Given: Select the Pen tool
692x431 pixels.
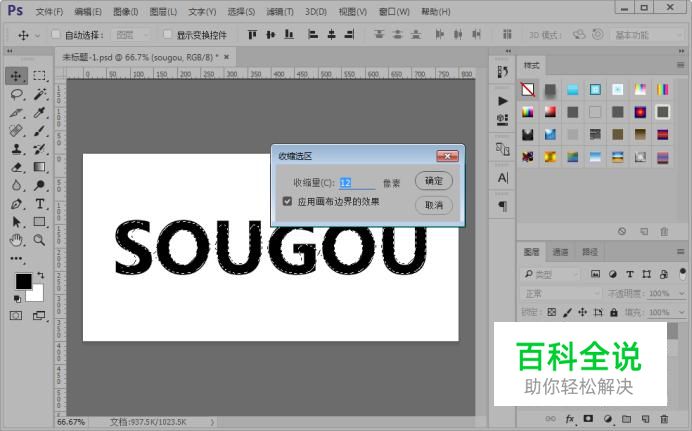Looking at the screenshot, I should click(16, 204).
